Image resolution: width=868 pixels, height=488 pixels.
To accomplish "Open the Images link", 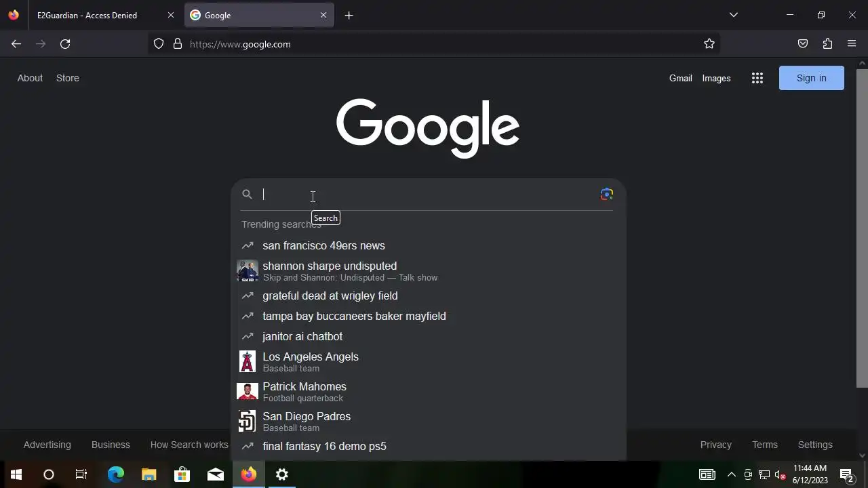I will [716, 78].
